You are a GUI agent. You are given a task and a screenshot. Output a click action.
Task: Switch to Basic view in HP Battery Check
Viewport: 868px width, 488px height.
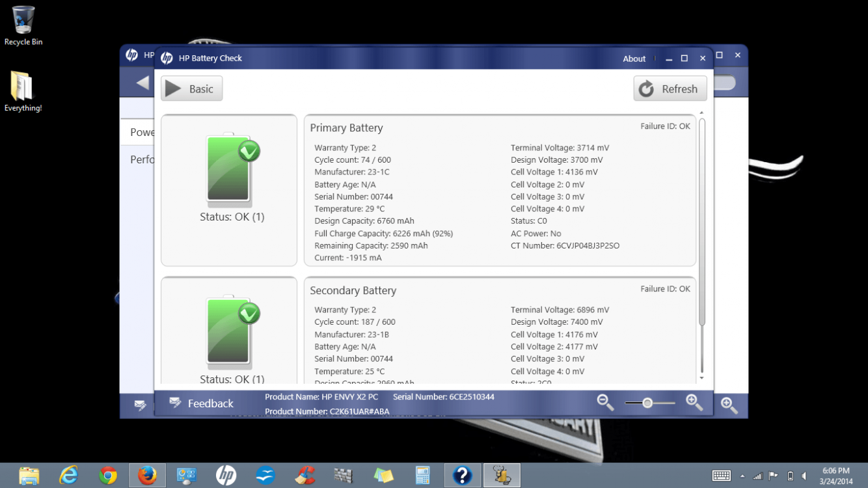point(192,88)
